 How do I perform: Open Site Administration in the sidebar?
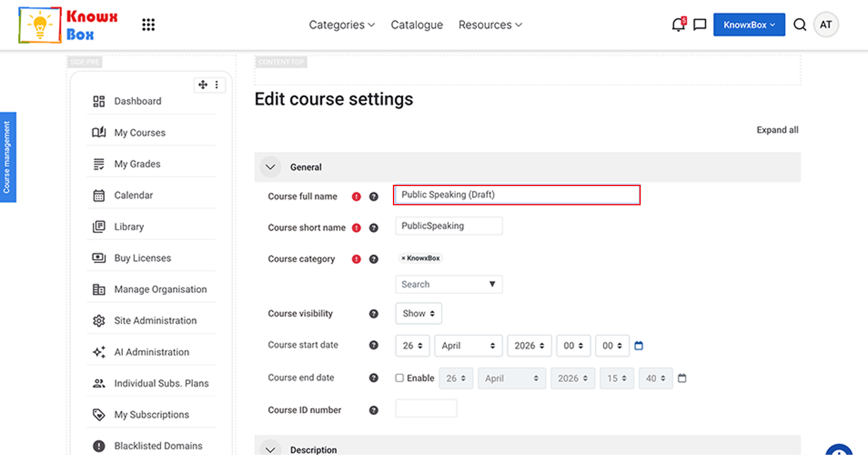coord(156,321)
